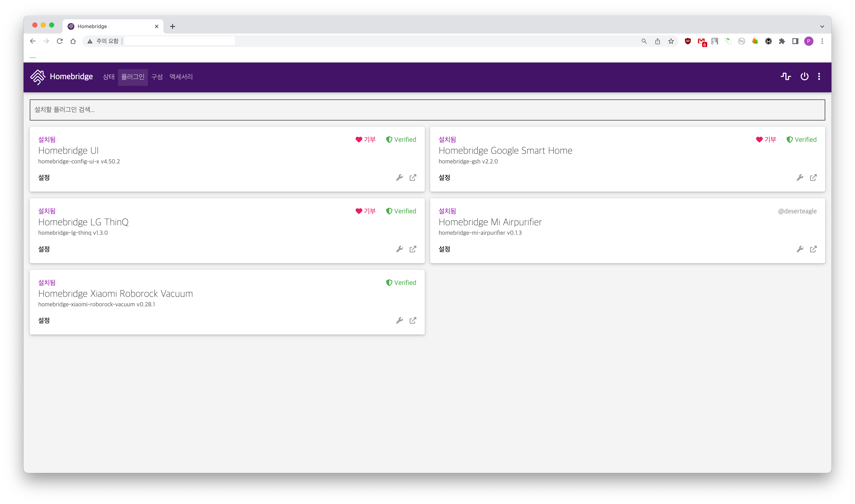Open a new tab with the plus button
This screenshot has height=504, width=855.
coord(173,26)
